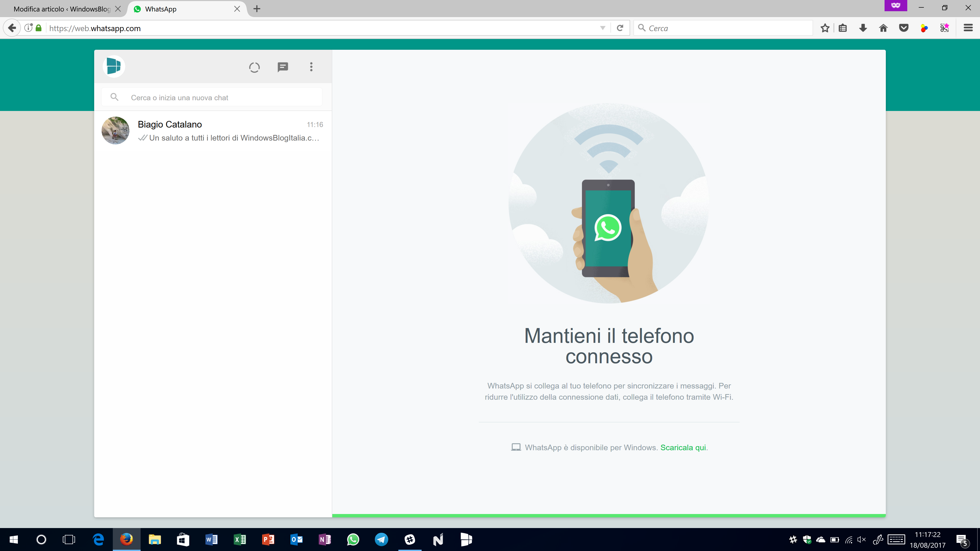980x551 pixels.
Task: Click the green secure padlock icon
Action: [39, 28]
